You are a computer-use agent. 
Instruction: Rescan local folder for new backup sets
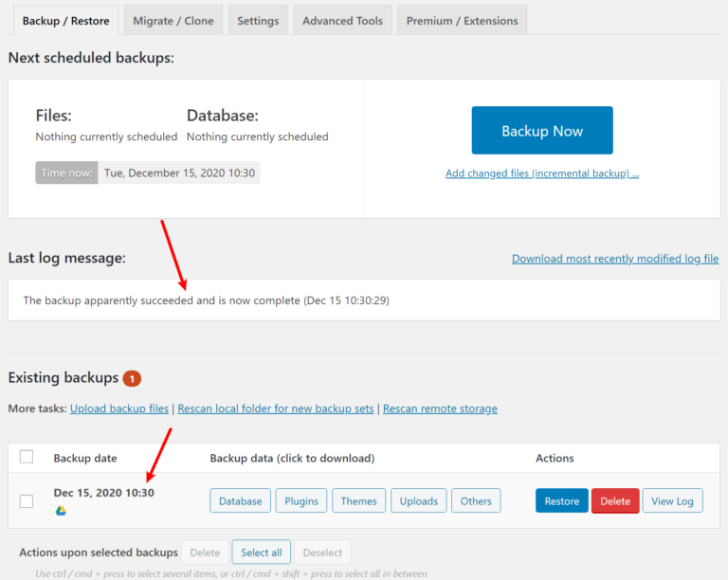(276, 408)
